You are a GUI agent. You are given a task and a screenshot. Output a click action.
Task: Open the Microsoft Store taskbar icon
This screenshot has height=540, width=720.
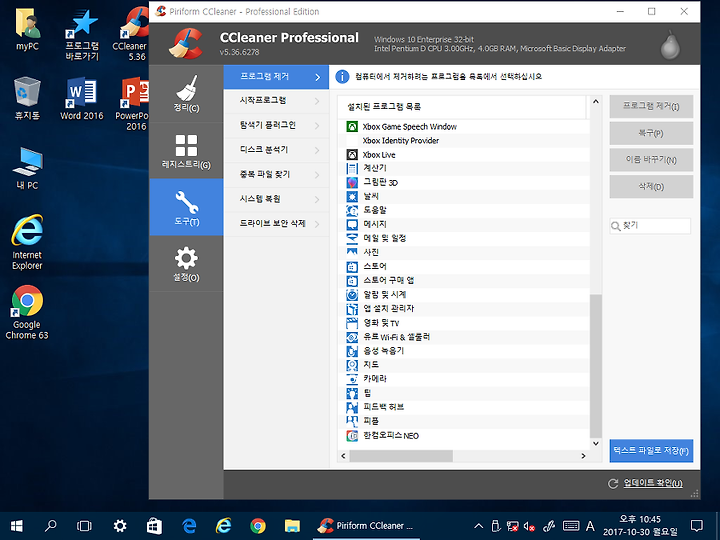click(x=154, y=525)
